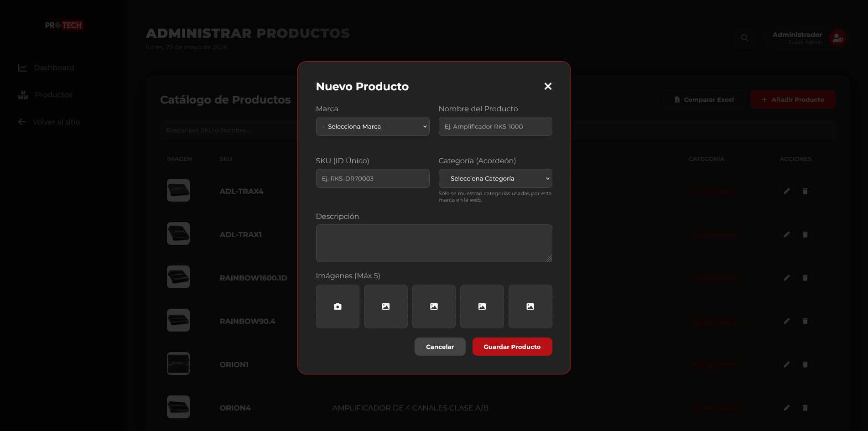This screenshot has width=868, height=431.
Task: Click into the Descripción text area
Action: tap(434, 243)
